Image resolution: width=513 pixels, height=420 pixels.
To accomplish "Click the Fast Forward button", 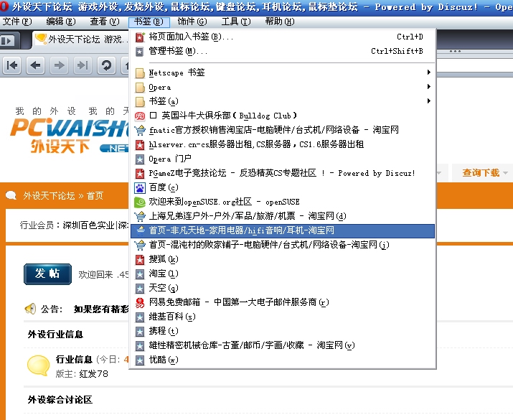I will tap(83, 65).
